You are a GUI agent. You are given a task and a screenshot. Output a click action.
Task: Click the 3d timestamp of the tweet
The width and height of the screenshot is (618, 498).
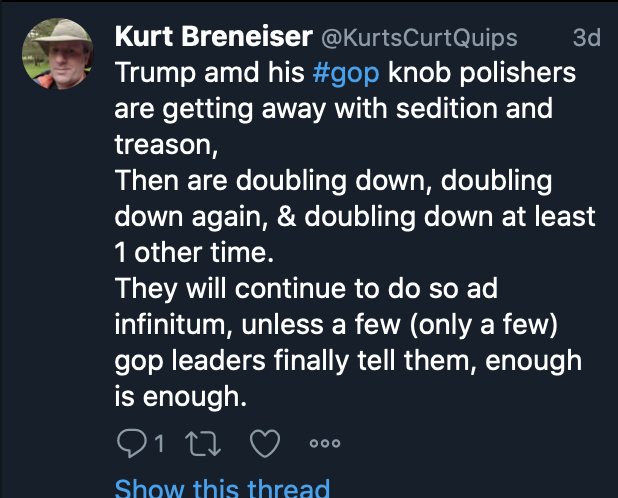pyautogui.click(x=585, y=39)
